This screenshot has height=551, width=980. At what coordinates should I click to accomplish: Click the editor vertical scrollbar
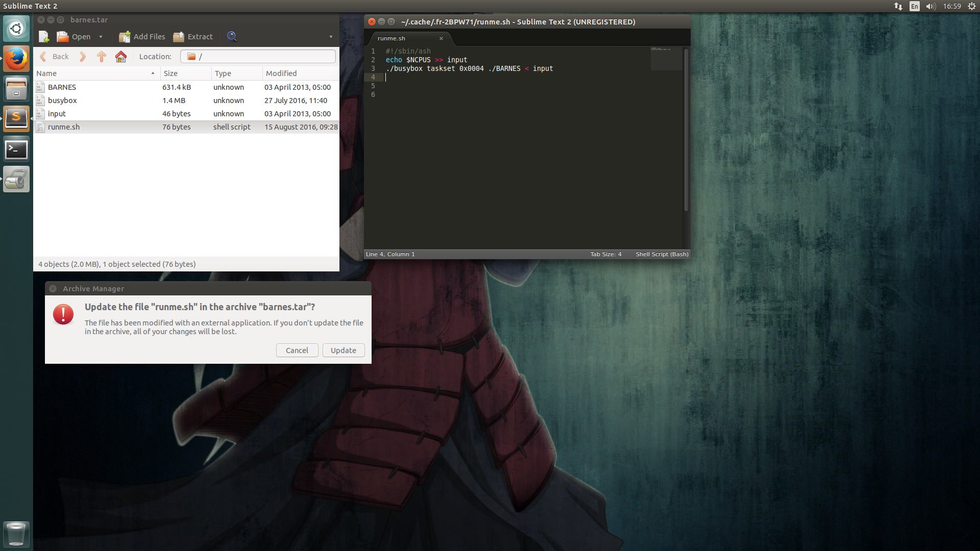(686, 130)
